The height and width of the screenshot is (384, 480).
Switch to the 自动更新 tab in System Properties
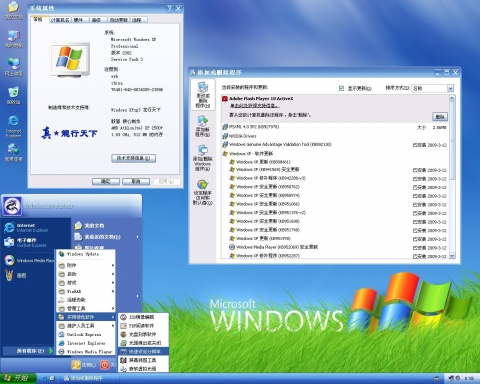119,20
